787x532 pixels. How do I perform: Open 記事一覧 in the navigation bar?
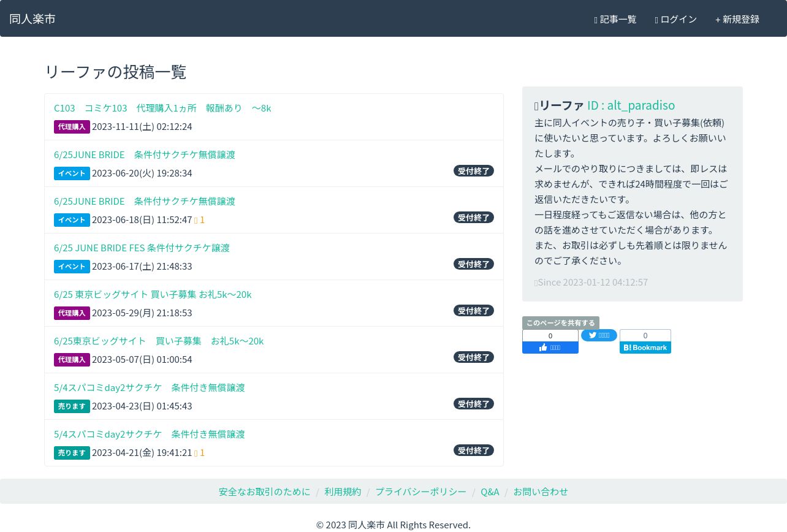coord(615,19)
